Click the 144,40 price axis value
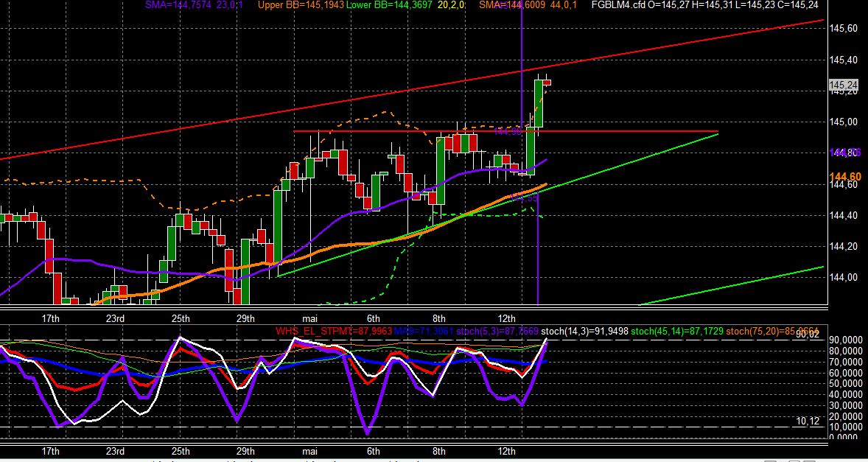 842,215
